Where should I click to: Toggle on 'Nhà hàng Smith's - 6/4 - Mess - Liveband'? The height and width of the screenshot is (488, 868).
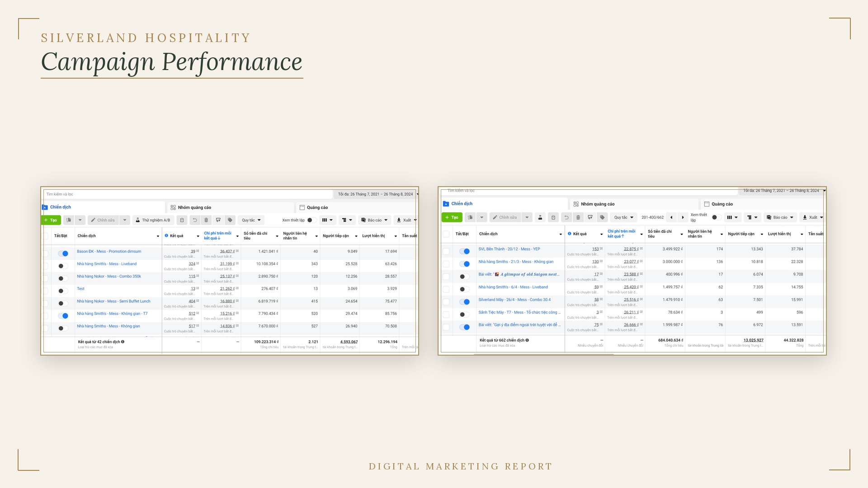[464, 289]
